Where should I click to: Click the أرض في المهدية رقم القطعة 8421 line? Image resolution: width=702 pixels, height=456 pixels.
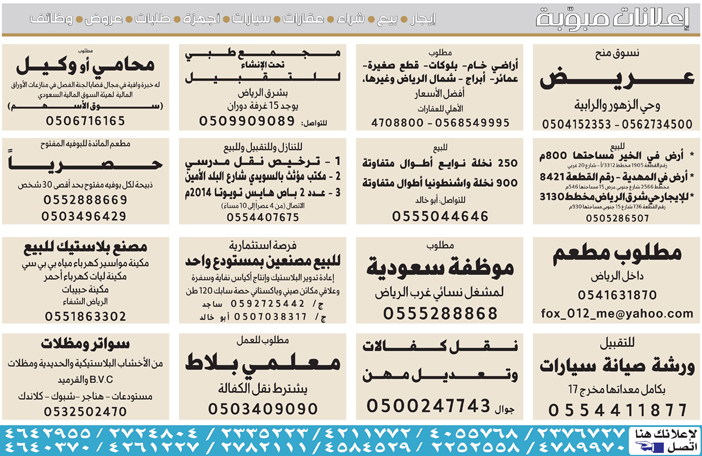(617, 177)
